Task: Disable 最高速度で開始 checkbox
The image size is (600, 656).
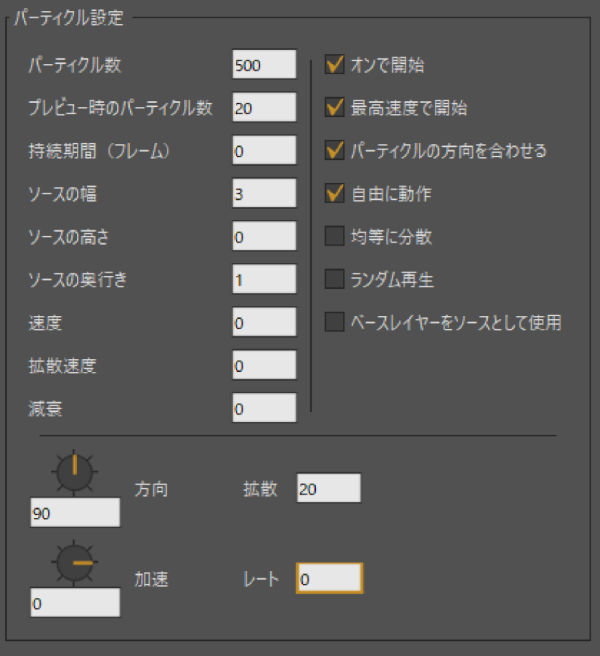Action: (335, 108)
